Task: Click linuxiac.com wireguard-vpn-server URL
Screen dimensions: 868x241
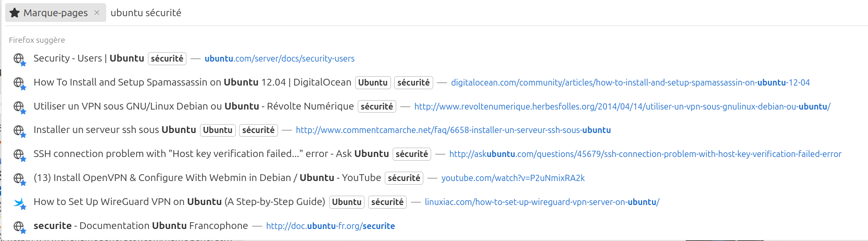Action: click(542, 202)
